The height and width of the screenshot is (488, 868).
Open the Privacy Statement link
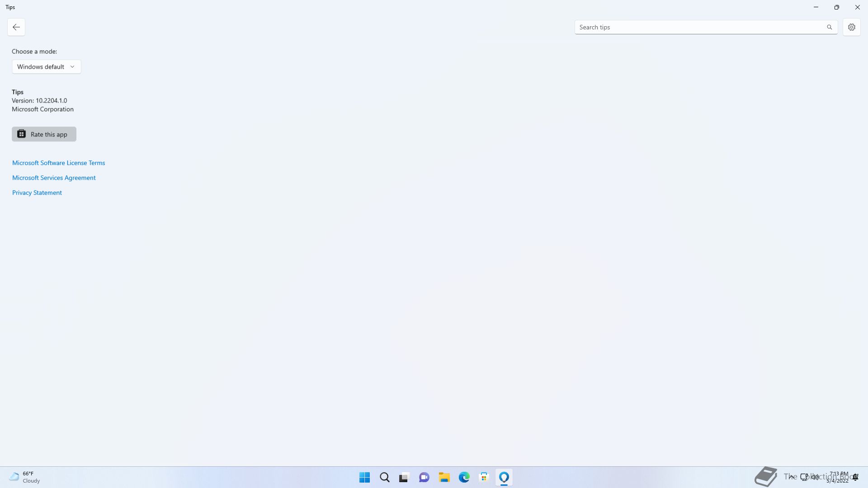coord(37,192)
